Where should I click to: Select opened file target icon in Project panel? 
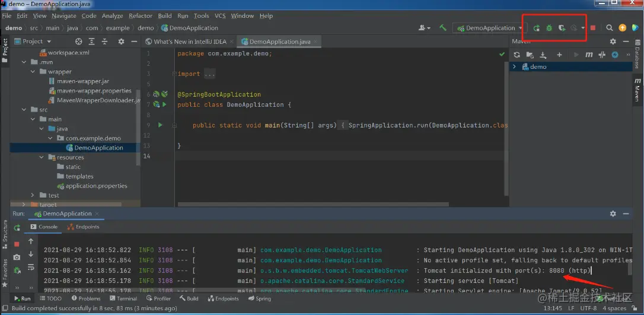coord(78,42)
